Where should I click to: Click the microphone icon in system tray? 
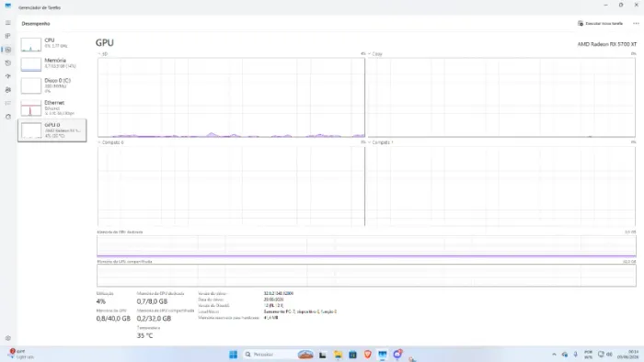[575, 355]
